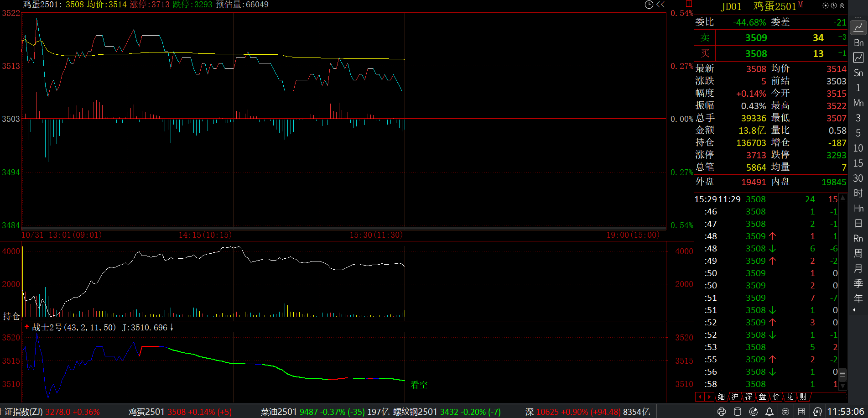Image resolution: width=868 pixels, height=418 pixels.
Task: Collapse chart with the double-left chevron
Action: [x=660, y=5]
